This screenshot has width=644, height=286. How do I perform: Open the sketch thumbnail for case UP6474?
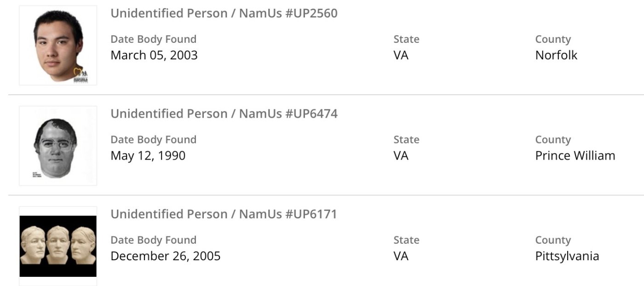[58, 146]
